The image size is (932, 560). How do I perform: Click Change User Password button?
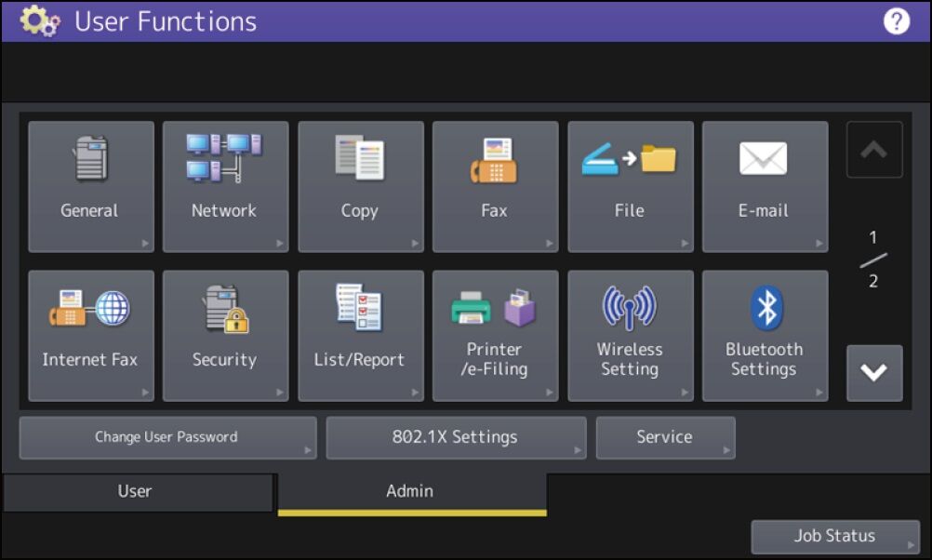point(167,437)
